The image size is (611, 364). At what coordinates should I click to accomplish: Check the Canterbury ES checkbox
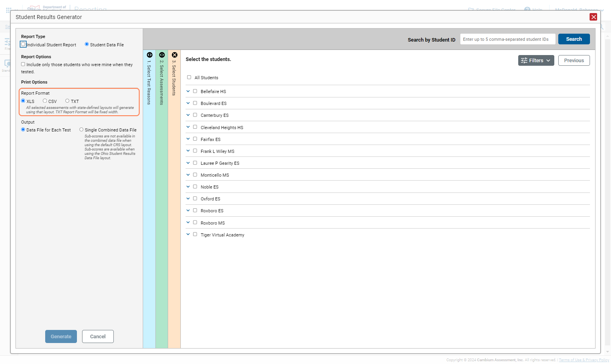click(195, 115)
